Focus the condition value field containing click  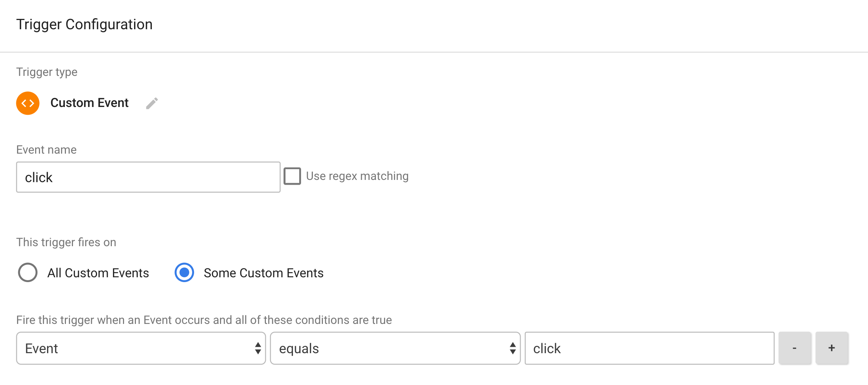coord(650,348)
